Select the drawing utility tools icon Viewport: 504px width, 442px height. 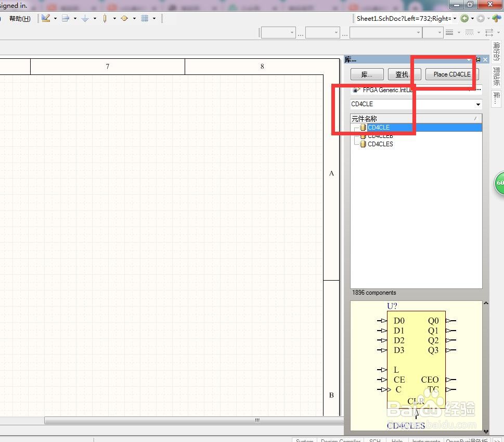coord(46,18)
